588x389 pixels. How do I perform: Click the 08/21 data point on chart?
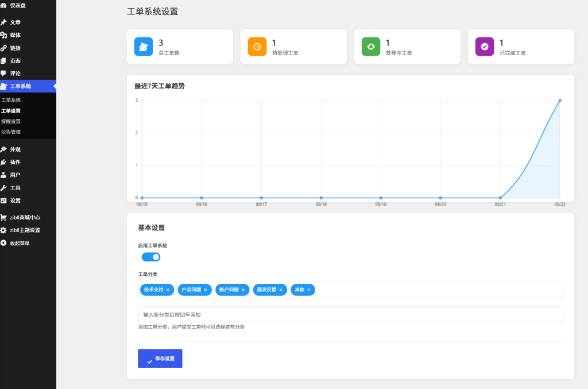[x=500, y=198]
